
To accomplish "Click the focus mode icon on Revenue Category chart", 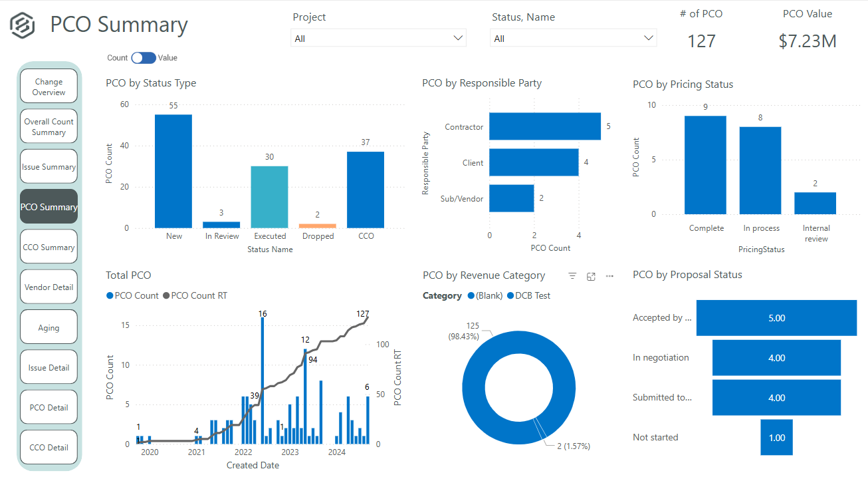I will click(x=591, y=276).
